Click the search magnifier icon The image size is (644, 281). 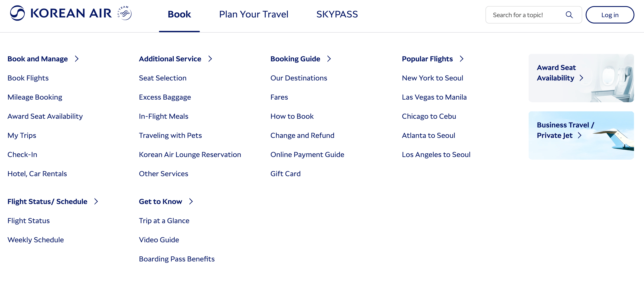[x=569, y=15]
